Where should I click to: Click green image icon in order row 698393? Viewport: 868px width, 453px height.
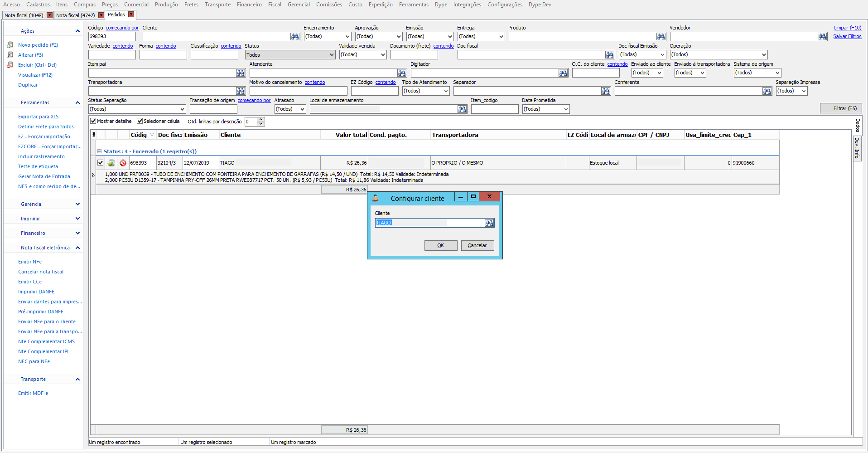(111, 163)
